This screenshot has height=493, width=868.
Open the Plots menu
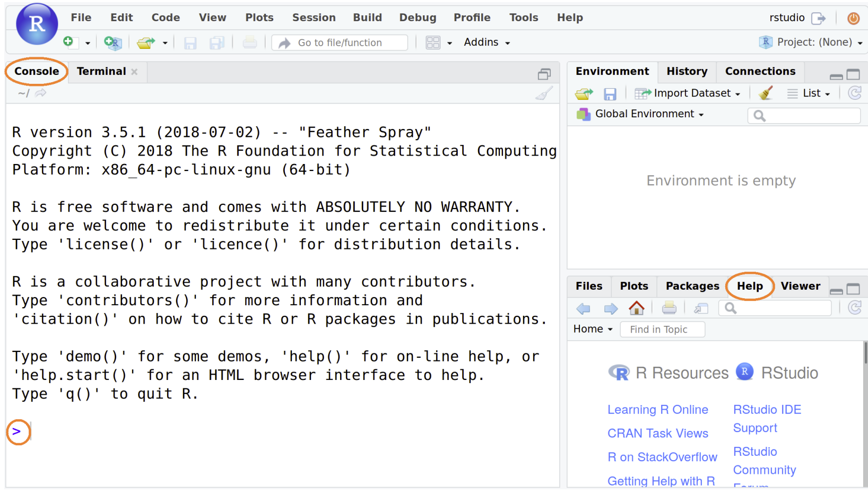(x=259, y=18)
